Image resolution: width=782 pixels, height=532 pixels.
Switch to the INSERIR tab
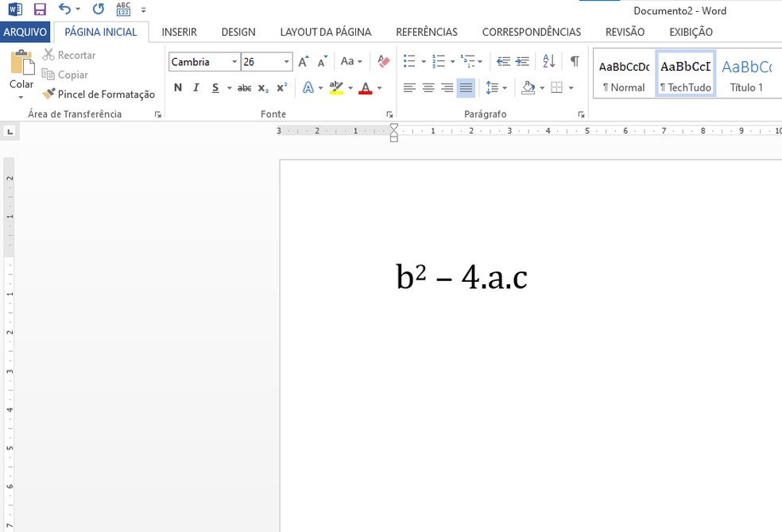pos(179,32)
